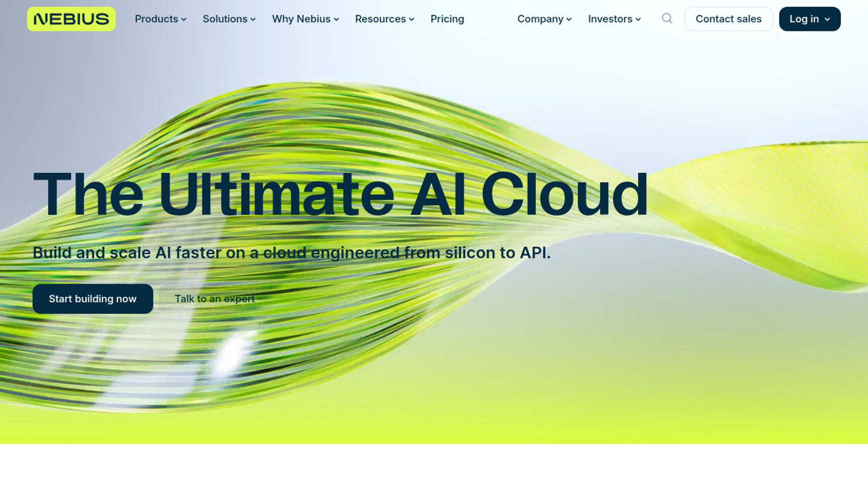The width and height of the screenshot is (868, 488).
Task: Expand the Resources dropdown menu
Action: (x=385, y=19)
